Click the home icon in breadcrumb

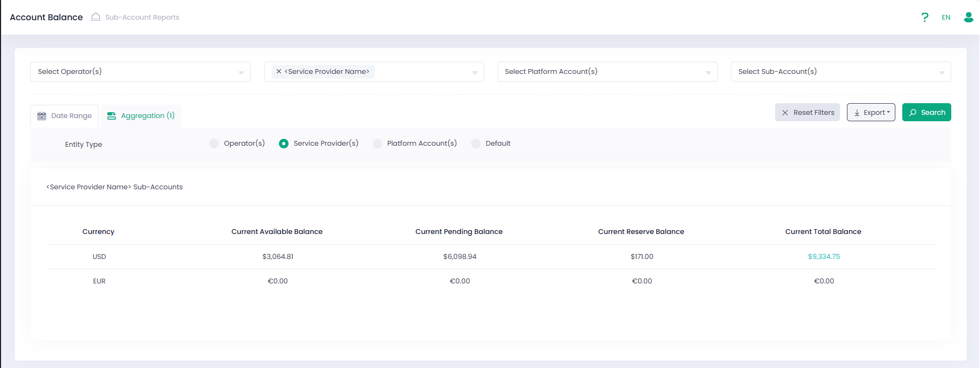[x=96, y=17]
